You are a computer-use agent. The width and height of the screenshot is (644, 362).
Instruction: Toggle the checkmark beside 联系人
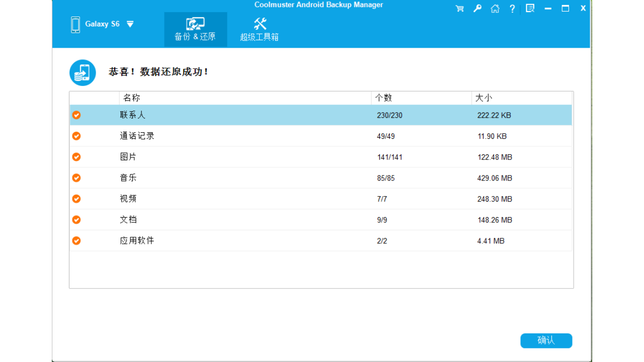point(76,115)
